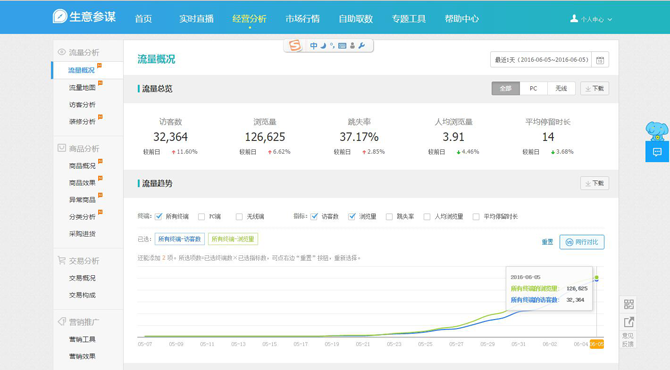This screenshot has width=670, height=370.
Task: Click the selected tag 所有终端-访客数
Action: (x=179, y=239)
